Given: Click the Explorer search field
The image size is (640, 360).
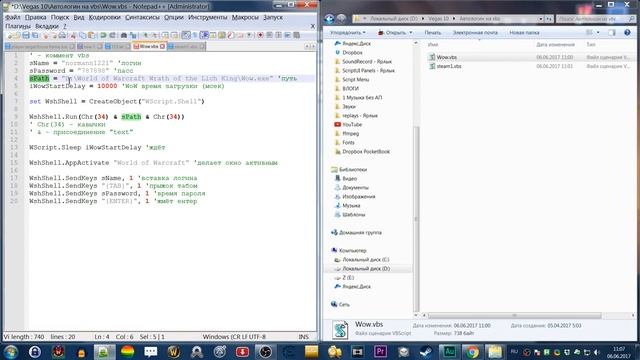Looking at the screenshot, I should [595, 19].
